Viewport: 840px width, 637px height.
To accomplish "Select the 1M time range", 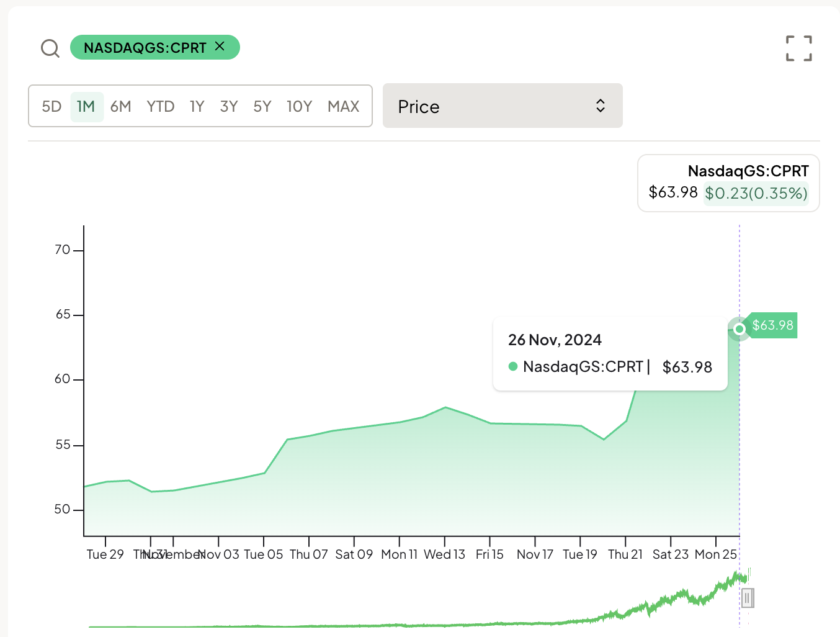I will (x=86, y=107).
